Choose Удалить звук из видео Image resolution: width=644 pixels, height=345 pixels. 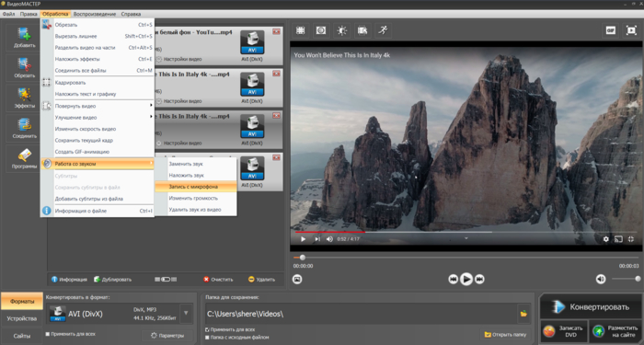196,210
